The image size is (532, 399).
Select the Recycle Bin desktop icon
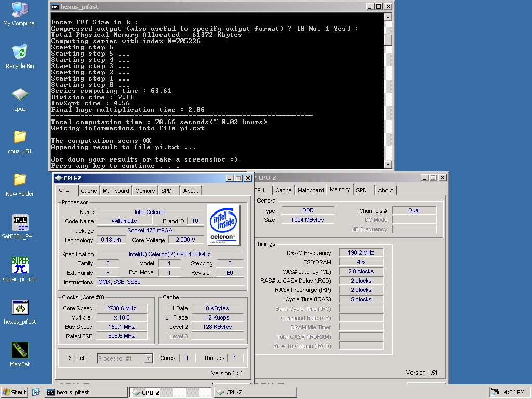click(20, 56)
